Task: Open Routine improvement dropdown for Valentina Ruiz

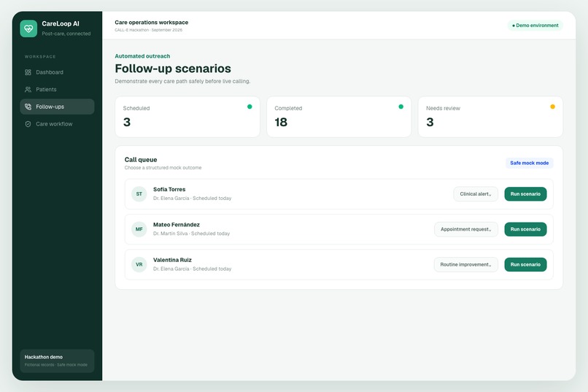Action: pyautogui.click(x=465, y=264)
